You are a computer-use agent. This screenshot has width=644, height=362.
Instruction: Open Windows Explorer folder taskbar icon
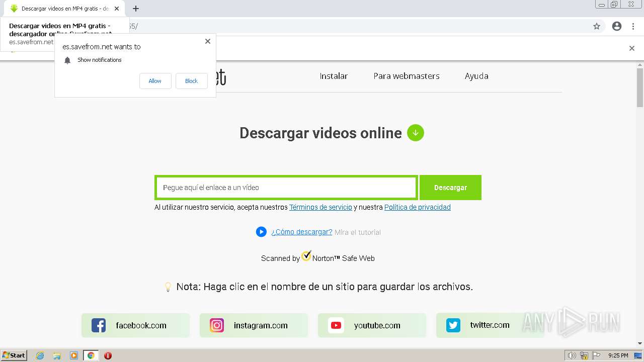coord(57,355)
